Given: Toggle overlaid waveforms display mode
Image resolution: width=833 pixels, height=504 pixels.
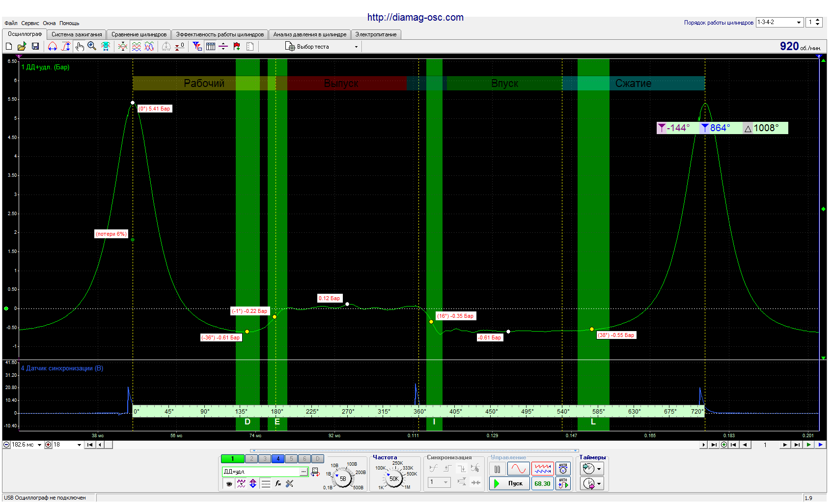Looking at the screenshot, I should 149,46.
